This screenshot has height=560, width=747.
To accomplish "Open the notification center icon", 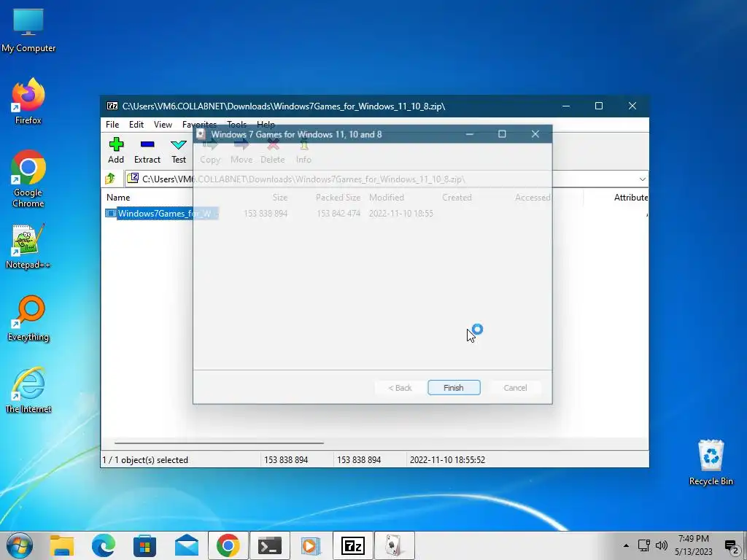I will pyautogui.click(x=731, y=545).
